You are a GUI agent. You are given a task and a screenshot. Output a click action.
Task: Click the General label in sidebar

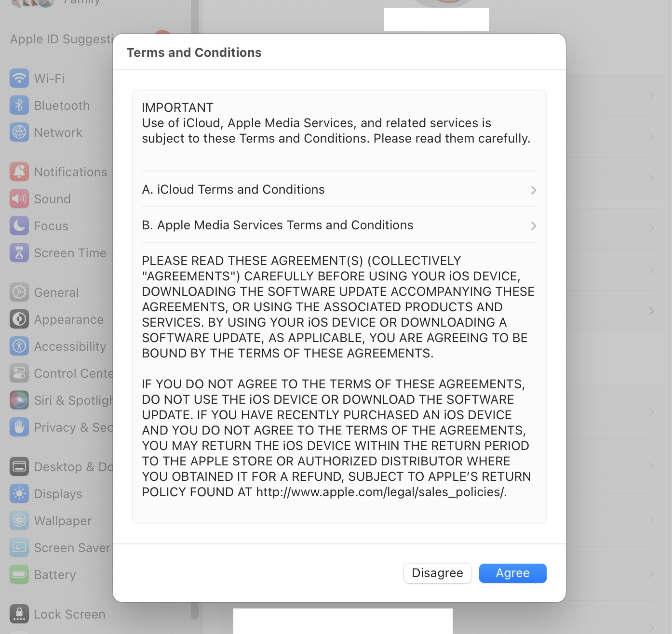(56, 292)
